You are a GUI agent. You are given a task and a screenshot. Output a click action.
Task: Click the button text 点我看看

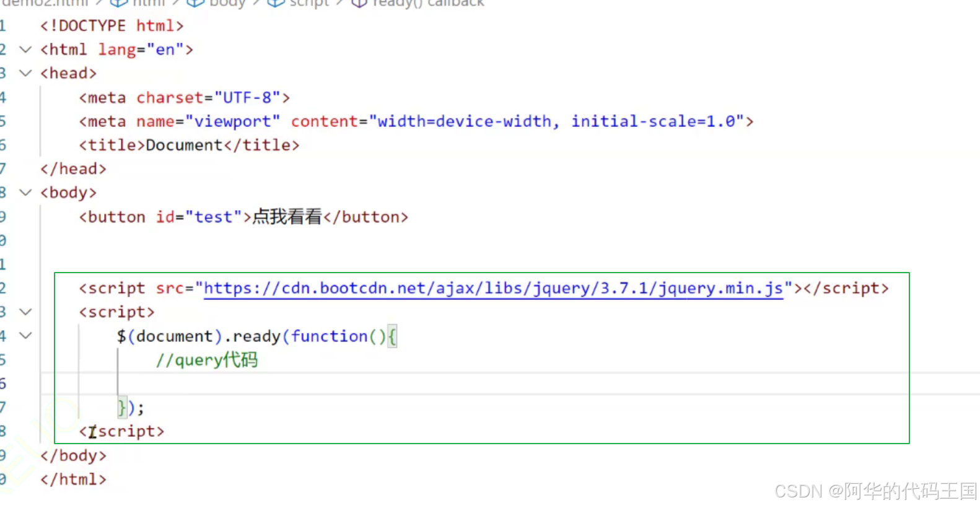coord(287,217)
